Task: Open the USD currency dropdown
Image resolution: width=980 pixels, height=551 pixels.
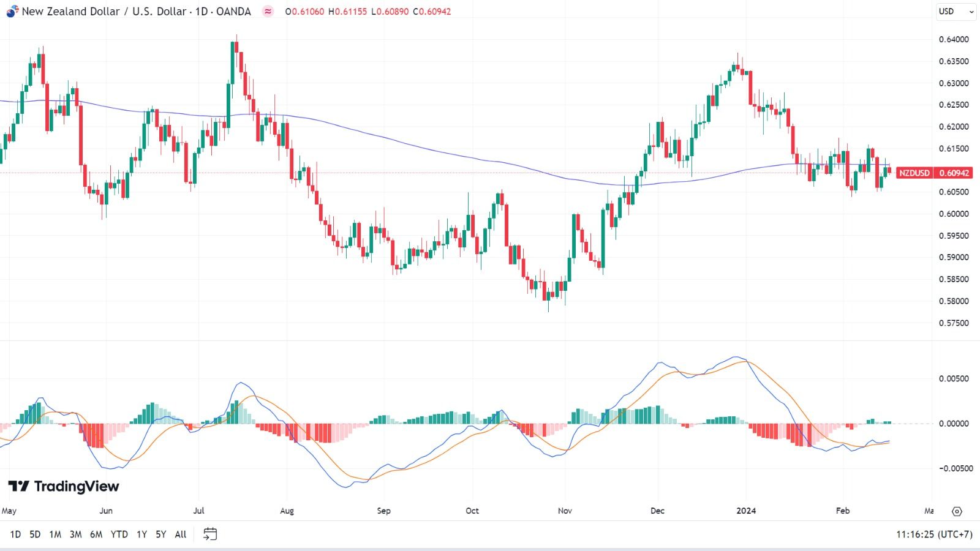Action: tap(956, 11)
